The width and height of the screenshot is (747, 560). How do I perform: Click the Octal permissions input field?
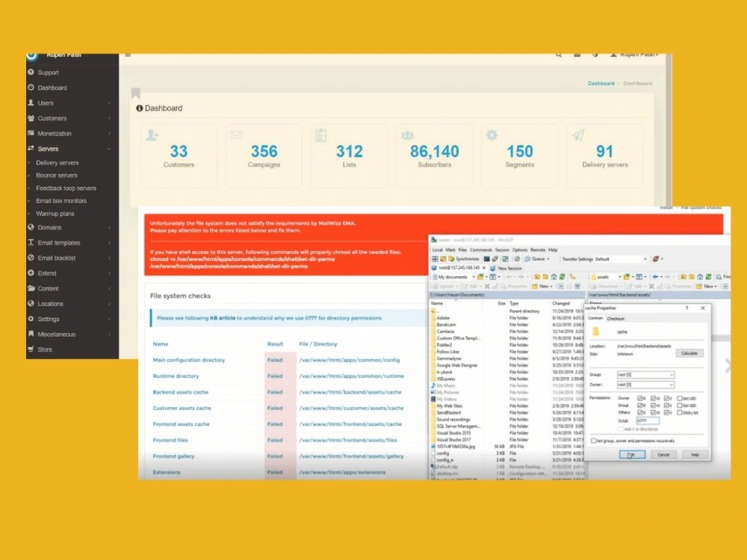648,421
